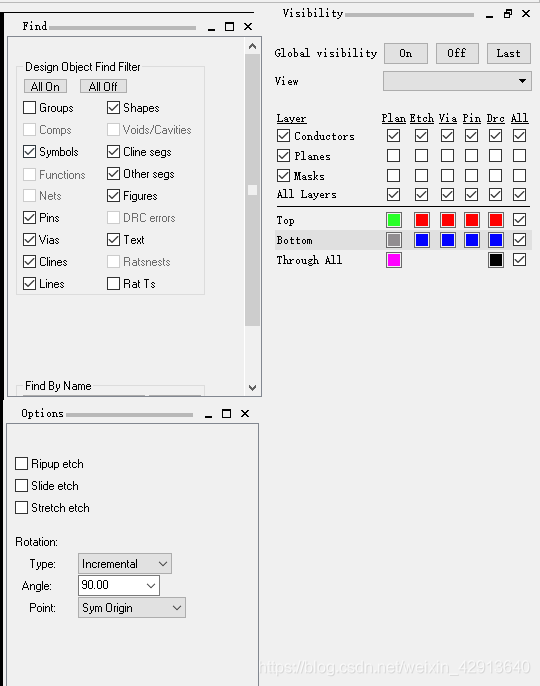Image resolution: width=540 pixels, height=686 pixels.
Task: Close the Visibility panel
Action: pos(526,14)
